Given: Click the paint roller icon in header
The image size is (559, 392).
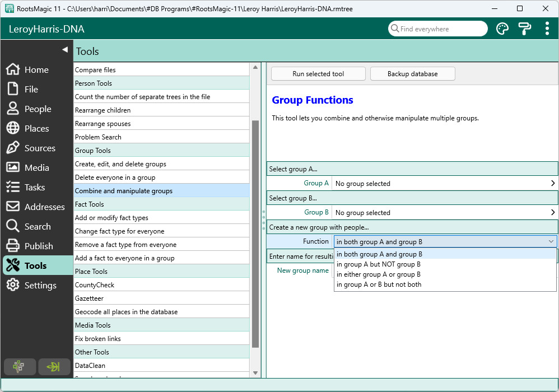Looking at the screenshot, I should point(524,29).
